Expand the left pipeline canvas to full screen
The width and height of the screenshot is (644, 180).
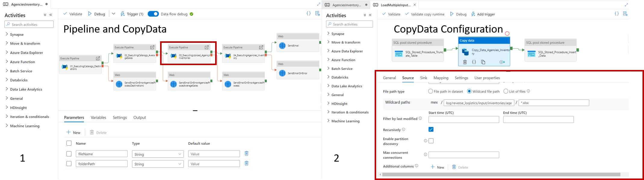tap(319, 4)
